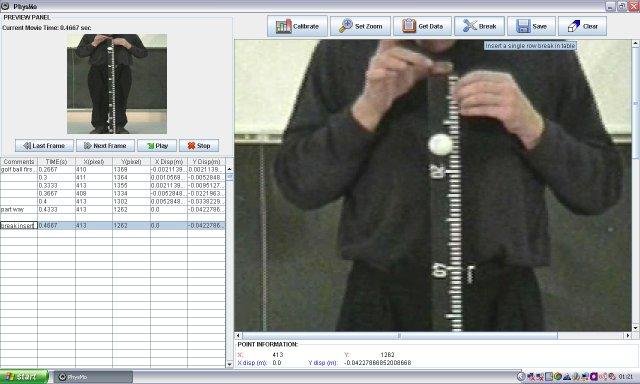The width and height of the screenshot is (640, 384).
Task: Click the 'golf ball firs..' comment cell
Action: pos(19,169)
